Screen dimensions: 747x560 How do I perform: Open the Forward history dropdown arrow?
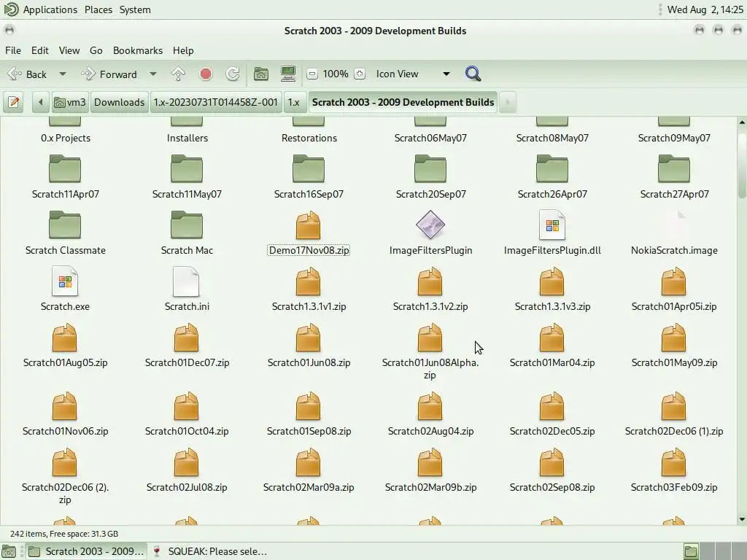pyautogui.click(x=153, y=74)
